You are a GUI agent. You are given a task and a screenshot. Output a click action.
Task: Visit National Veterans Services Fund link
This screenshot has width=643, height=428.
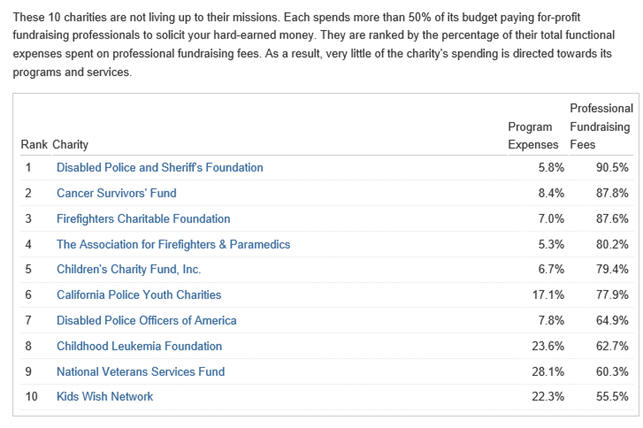pos(141,372)
